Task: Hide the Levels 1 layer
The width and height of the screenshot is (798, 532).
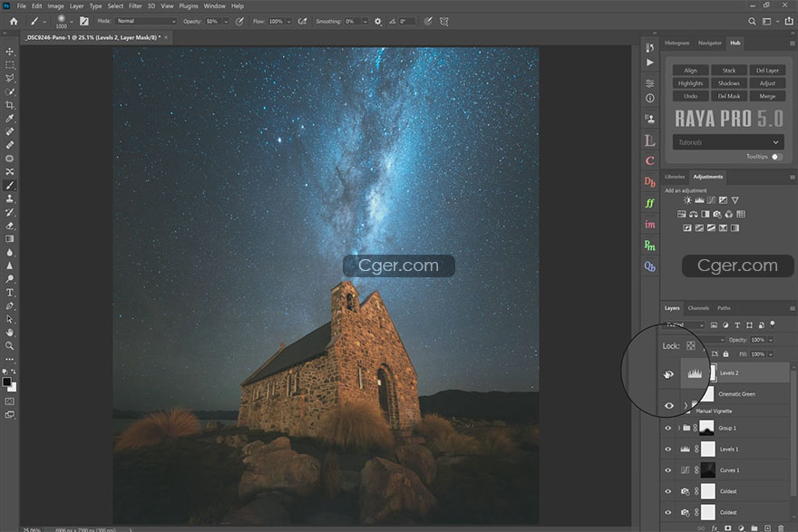Action: pos(668,450)
